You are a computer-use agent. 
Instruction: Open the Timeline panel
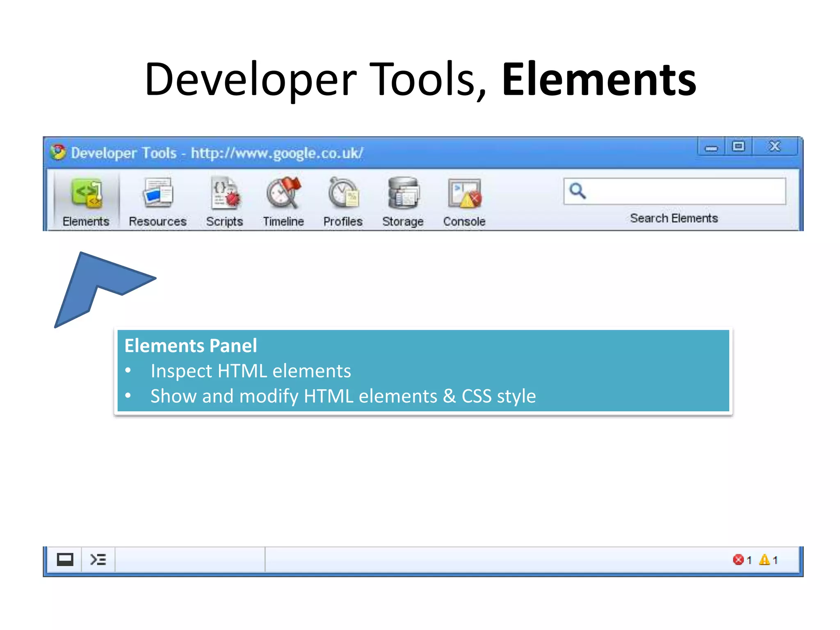coord(283,202)
